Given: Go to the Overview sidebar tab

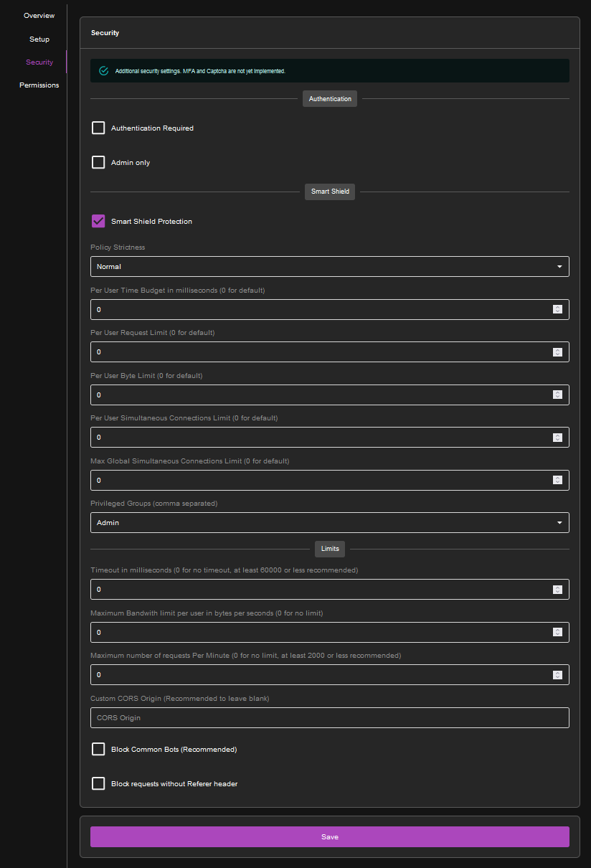Looking at the screenshot, I should [39, 16].
